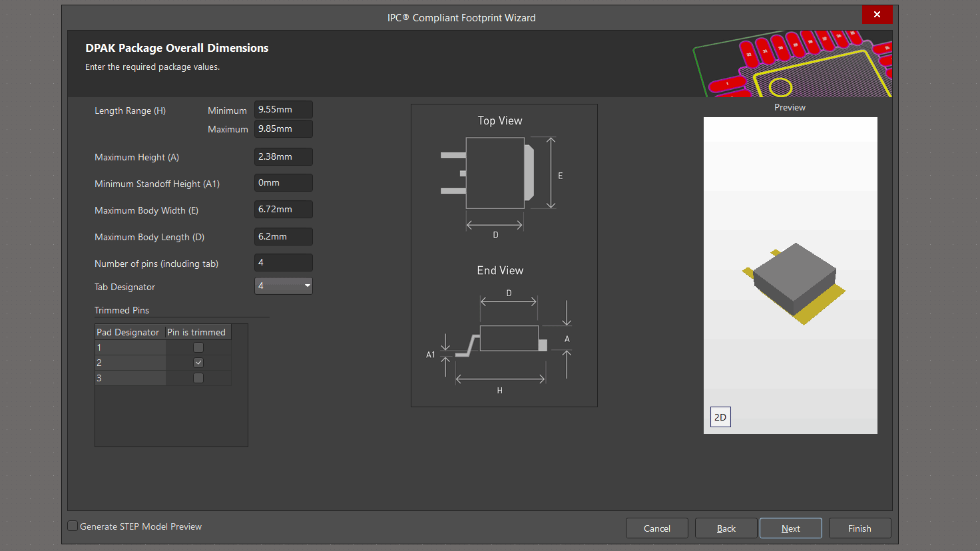The width and height of the screenshot is (980, 551).
Task: Check 'Pin is trimmed' for pad 1
Action: 198,347
